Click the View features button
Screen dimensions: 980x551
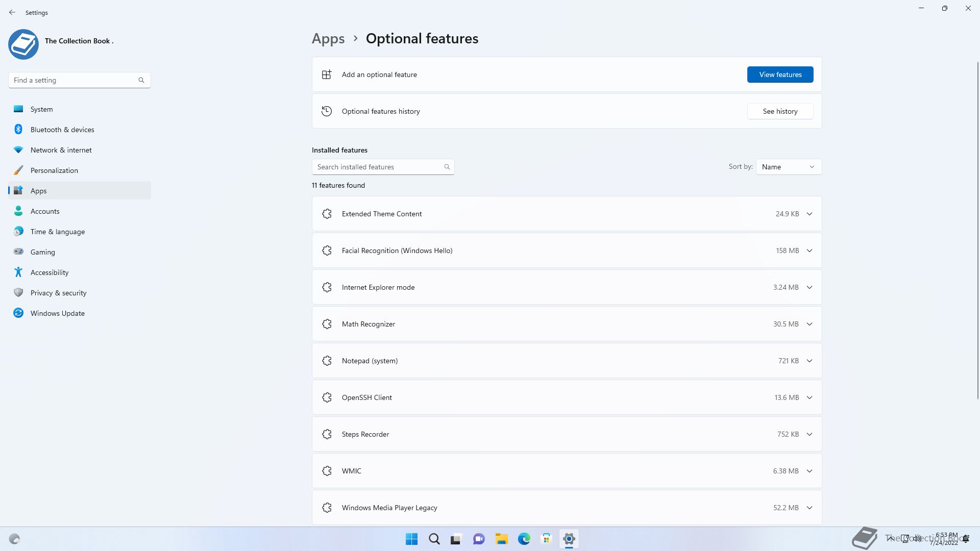coord(780,74)
